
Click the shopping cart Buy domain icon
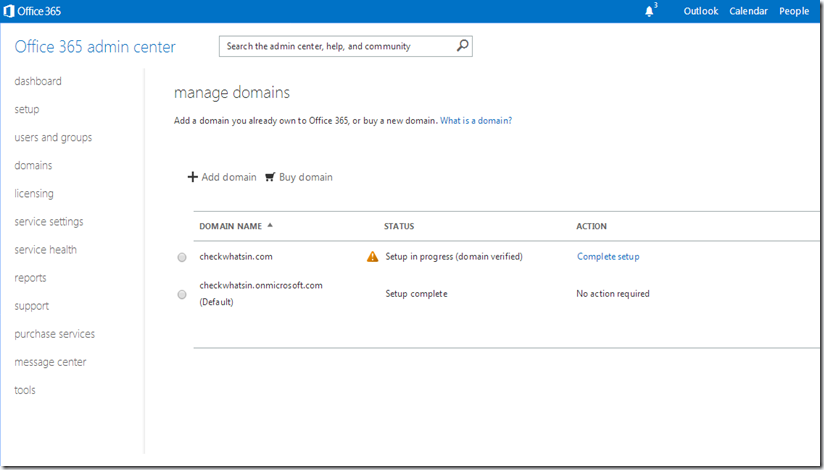point(270,177)
